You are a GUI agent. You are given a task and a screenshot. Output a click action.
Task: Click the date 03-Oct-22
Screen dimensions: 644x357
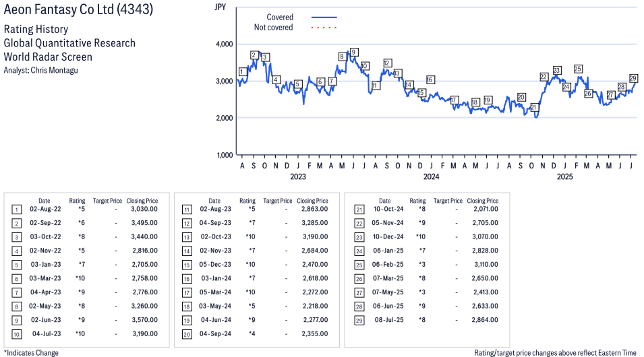point(45,237)
